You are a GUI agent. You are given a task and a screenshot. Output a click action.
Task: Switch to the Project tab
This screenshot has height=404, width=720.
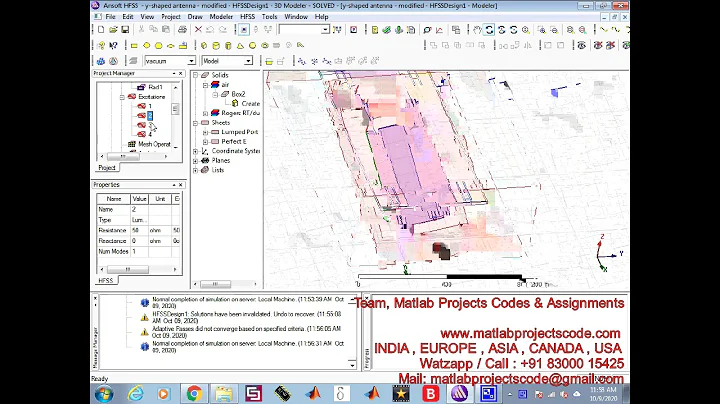click(x=107, y=168)
